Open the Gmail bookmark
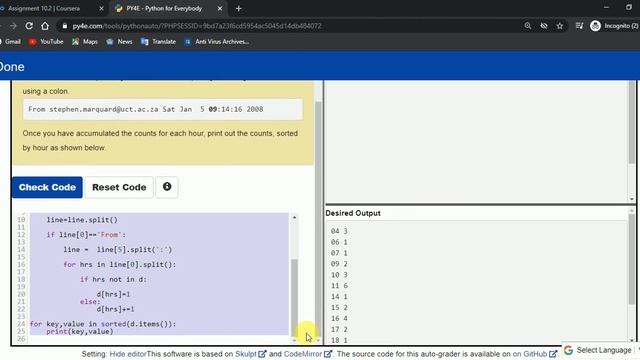 coord(10,42)
